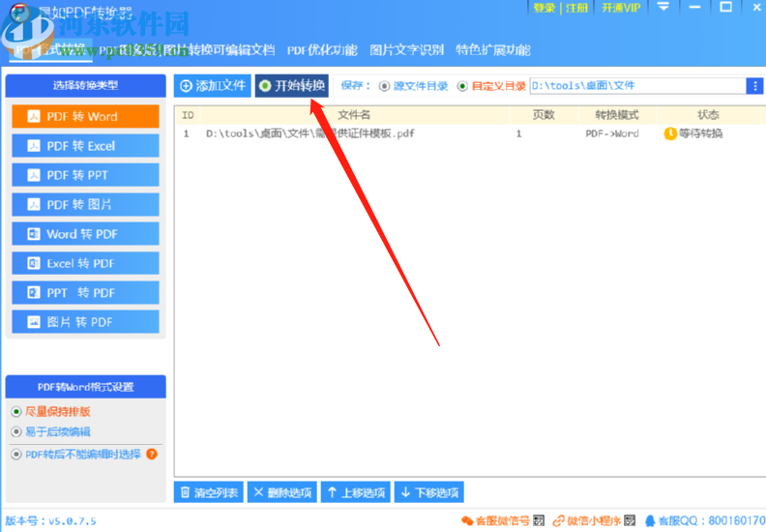
Task: Open the title bar dropdown menu arrow
Action: pyautogui.click(x=663, y=7)
